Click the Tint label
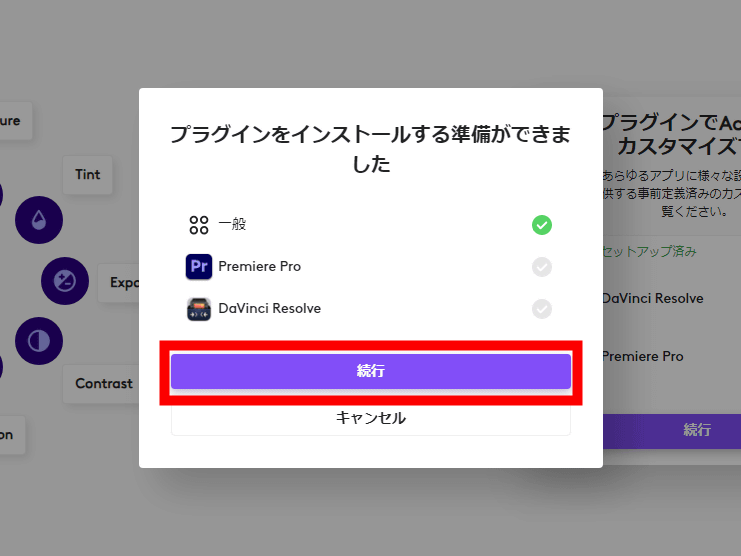Image resolution: width=741 pixels, height=556 pixels. pyautogui.click(x=88, y=175)
